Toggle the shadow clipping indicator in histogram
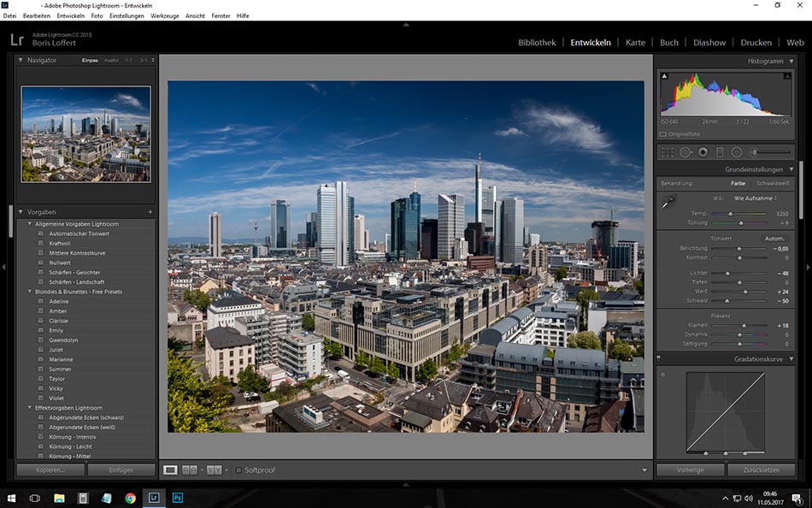Image resolution: width=812 pixels, height=508 pixels. coord(664,77)
